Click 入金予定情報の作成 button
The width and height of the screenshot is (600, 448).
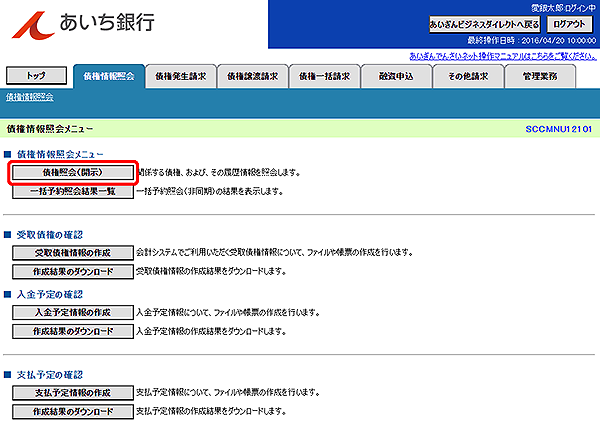73,313
